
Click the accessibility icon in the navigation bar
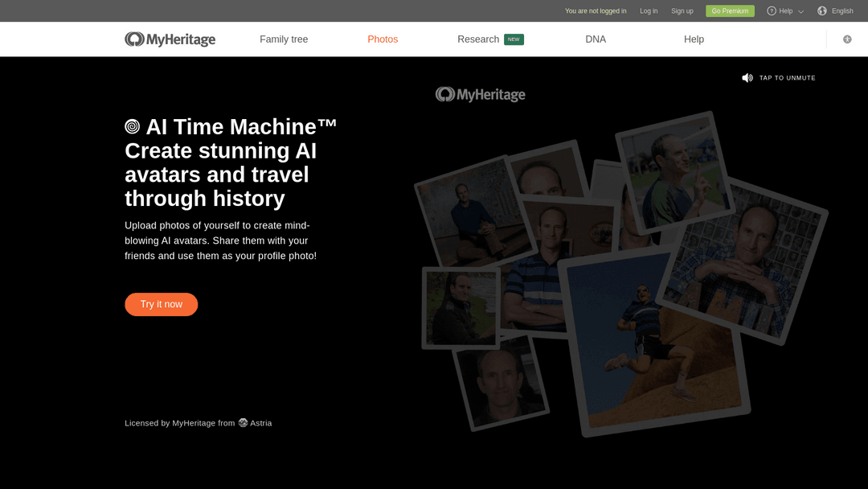point(847,39)
